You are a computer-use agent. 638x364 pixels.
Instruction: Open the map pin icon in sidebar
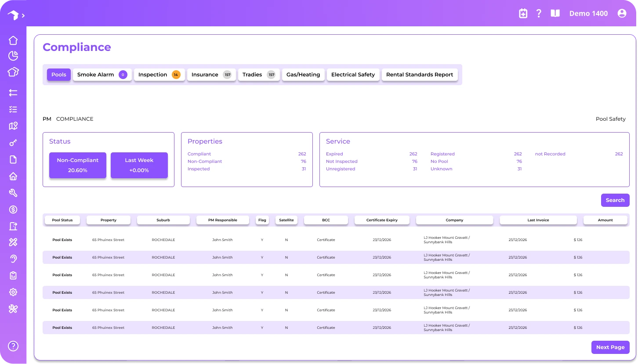coord(13,126)
